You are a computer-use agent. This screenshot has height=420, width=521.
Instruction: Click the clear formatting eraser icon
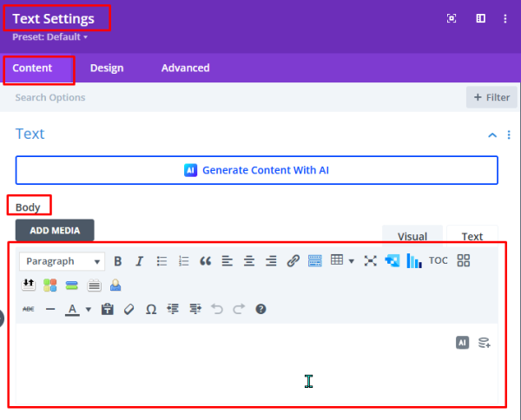129,309
